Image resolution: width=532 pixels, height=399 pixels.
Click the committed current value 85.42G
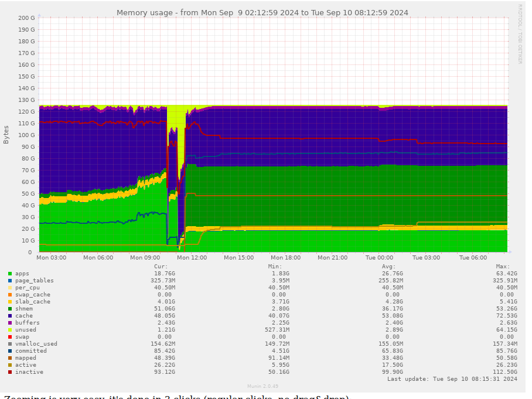tap(165, 351)
